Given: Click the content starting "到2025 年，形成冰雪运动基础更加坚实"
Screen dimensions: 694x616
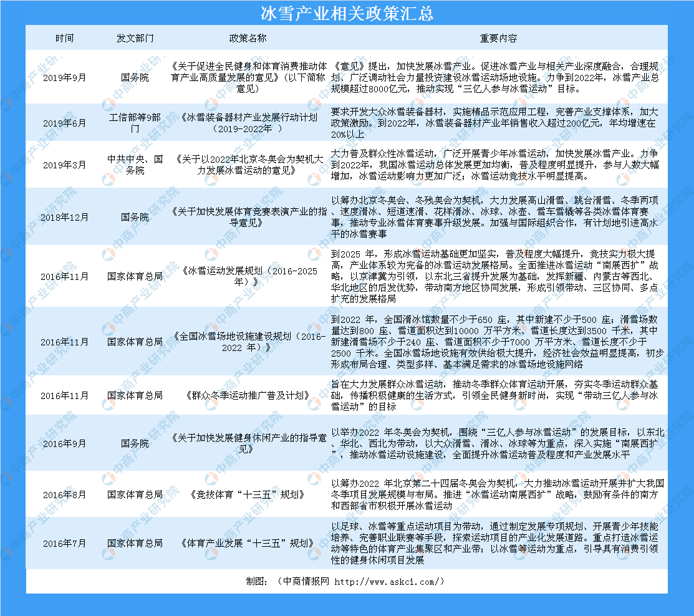Looking at the screenshot, I should coord(495,277).
